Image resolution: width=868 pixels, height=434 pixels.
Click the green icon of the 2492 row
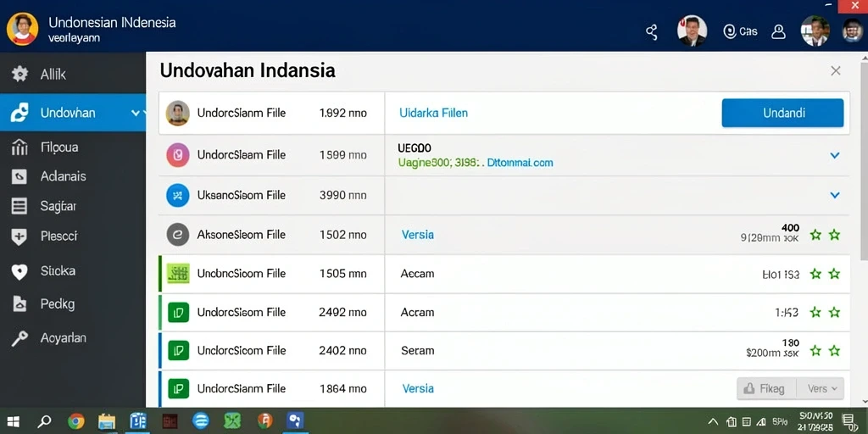[x=178, y=312]
